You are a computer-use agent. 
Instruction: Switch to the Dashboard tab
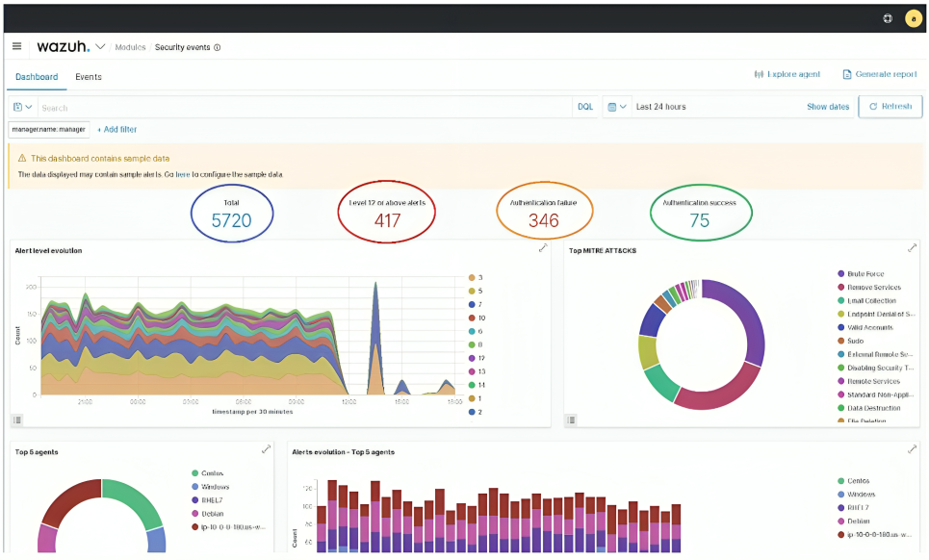(37, 77)
